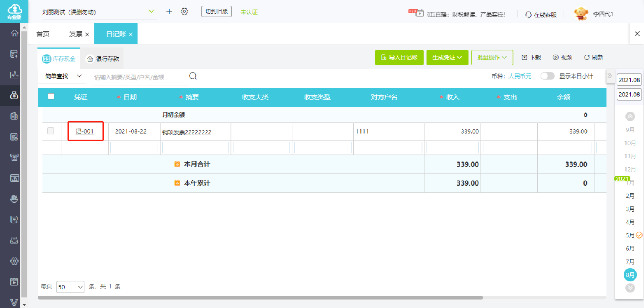Click the online customer service headset
This screenshot has width=644, height=308.
tap(541, 14)
